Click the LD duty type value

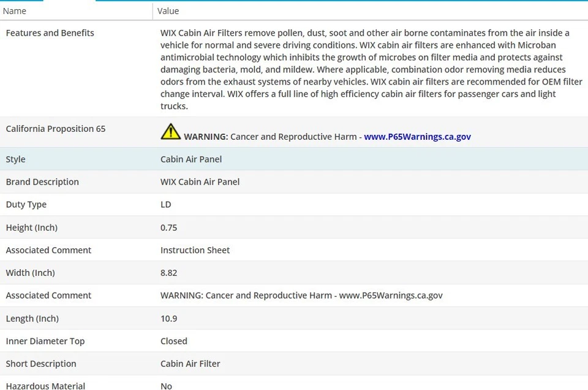pos(166,205)
